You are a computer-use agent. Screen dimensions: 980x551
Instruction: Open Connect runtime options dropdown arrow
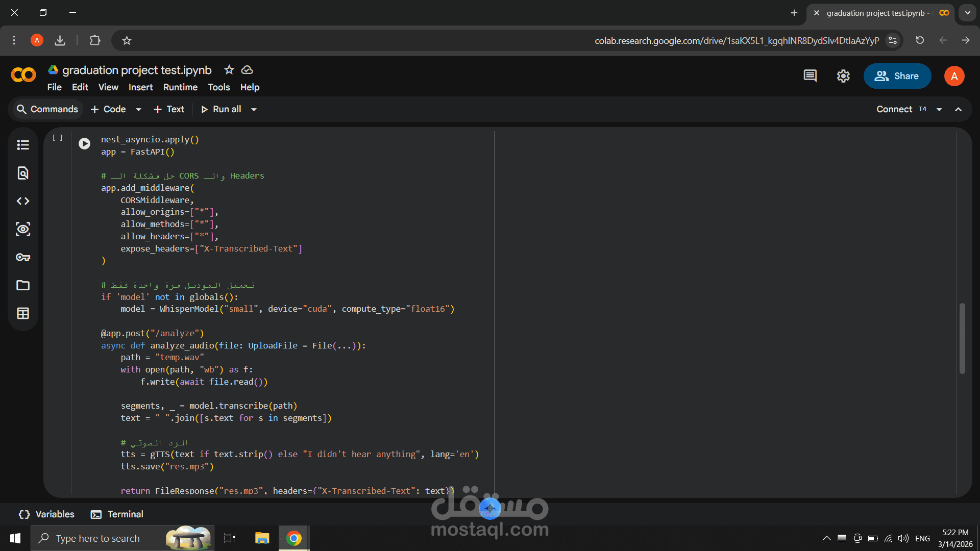[939, 109]
